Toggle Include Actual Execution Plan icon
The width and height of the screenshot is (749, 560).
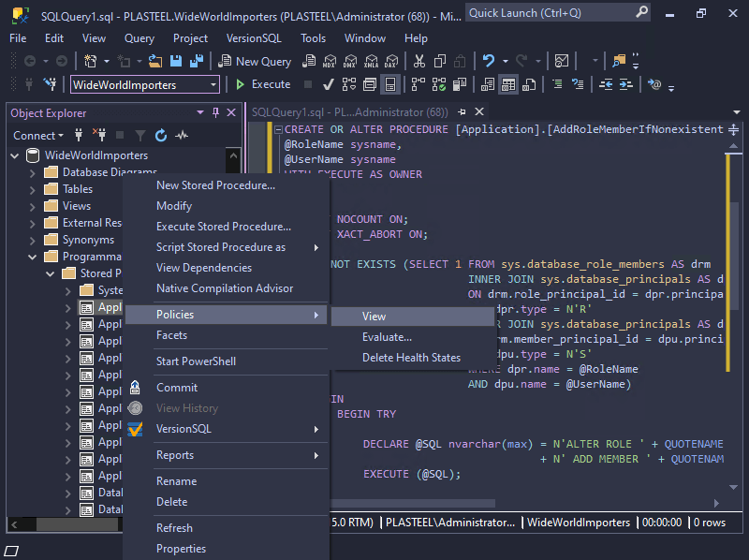(x=418, y=84)
